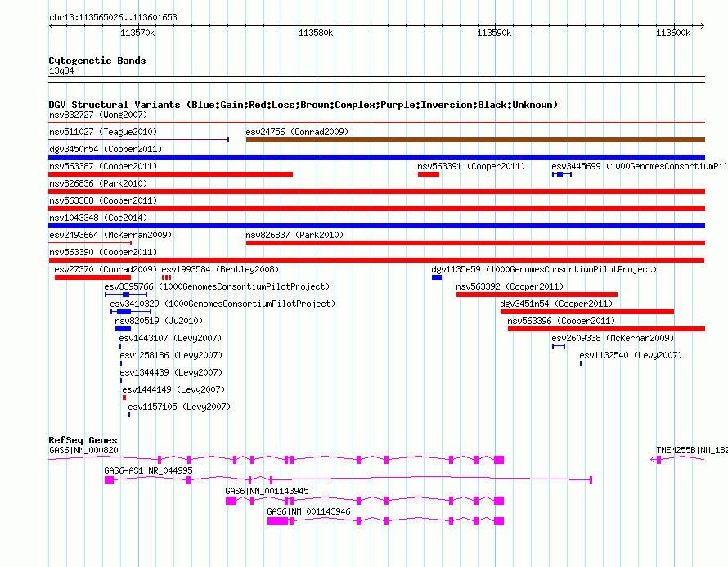Click the chr13:113565026..113601653 coordinates text

[x=113, y=17]
